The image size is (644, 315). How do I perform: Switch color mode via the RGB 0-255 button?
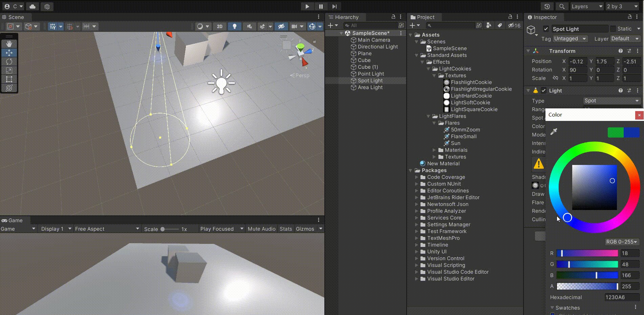tap(622, 242)
